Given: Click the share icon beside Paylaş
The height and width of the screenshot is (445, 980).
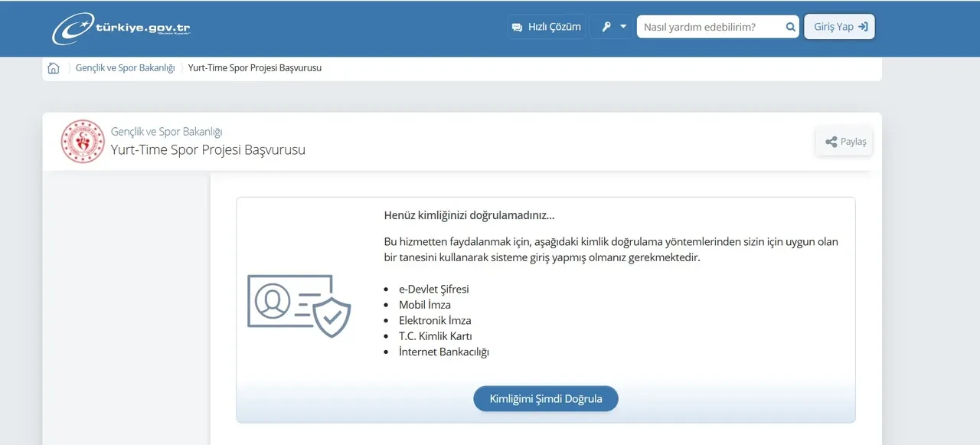Looking at the screenshot, I should [x=830, y=141].
